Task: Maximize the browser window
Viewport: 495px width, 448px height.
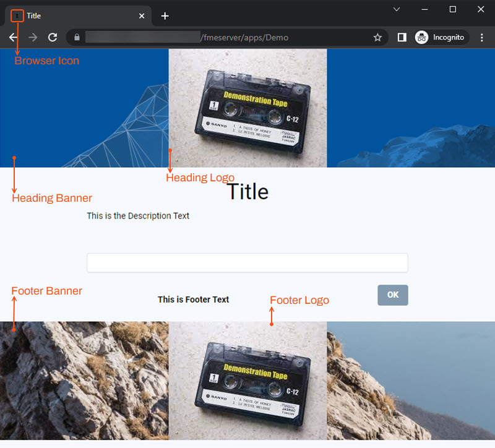Action: point(453,9)
